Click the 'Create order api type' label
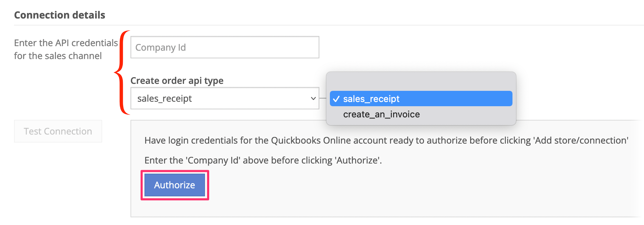The height and width of the screenshot is (225, 644). tap(177, 81)
